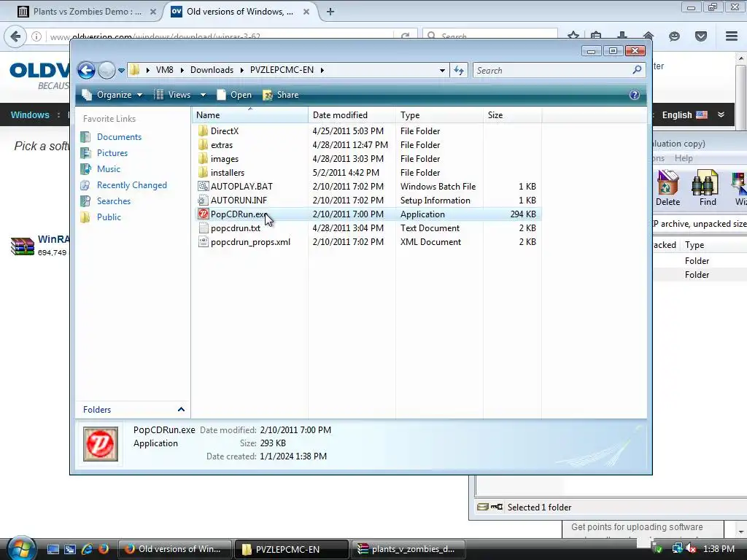The width and height of the screenshot is (747, 560).
Task: Sort by the Type column header
Action: click(x=439, y=115)
